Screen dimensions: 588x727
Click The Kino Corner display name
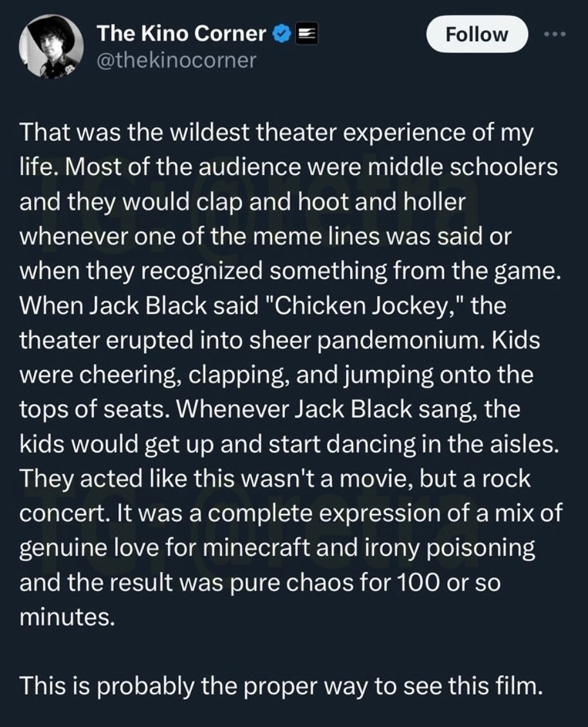(181, 33)
